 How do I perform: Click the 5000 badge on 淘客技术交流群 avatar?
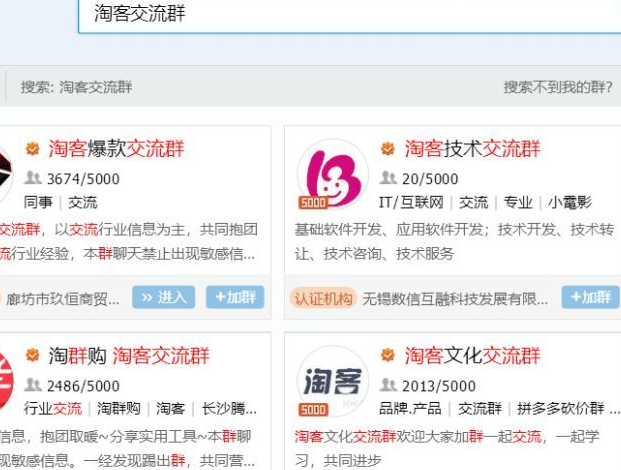313,203
